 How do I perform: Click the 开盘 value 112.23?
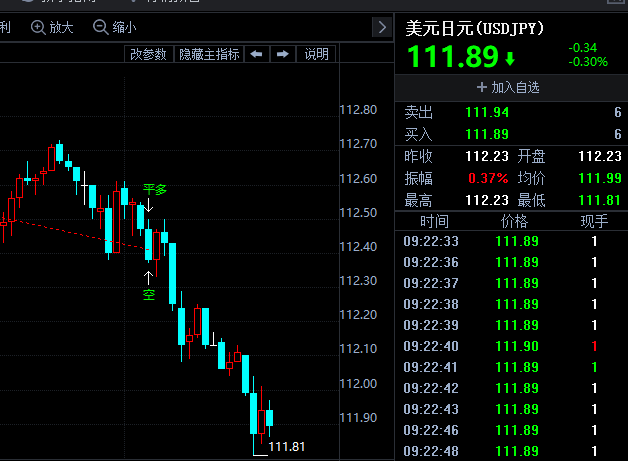click(600, 156)
